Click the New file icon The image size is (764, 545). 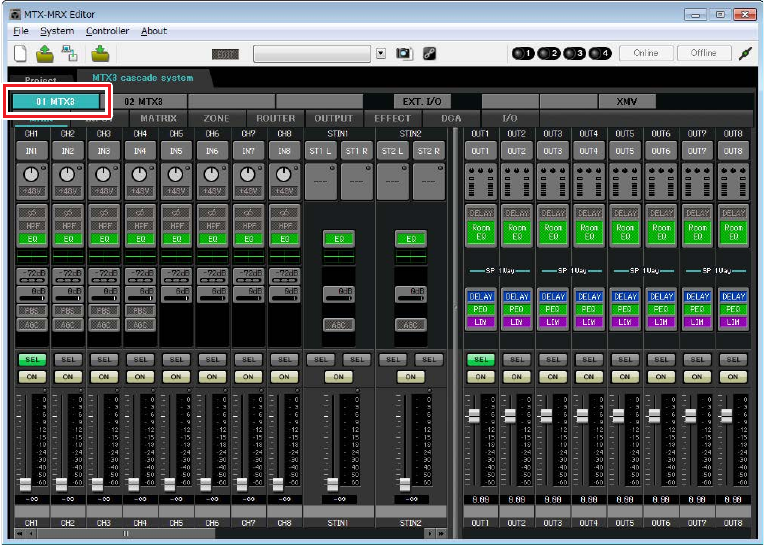[20, 53]
